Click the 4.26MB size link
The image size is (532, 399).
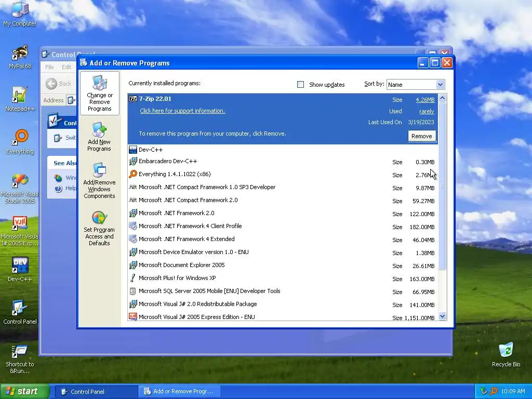425,100
